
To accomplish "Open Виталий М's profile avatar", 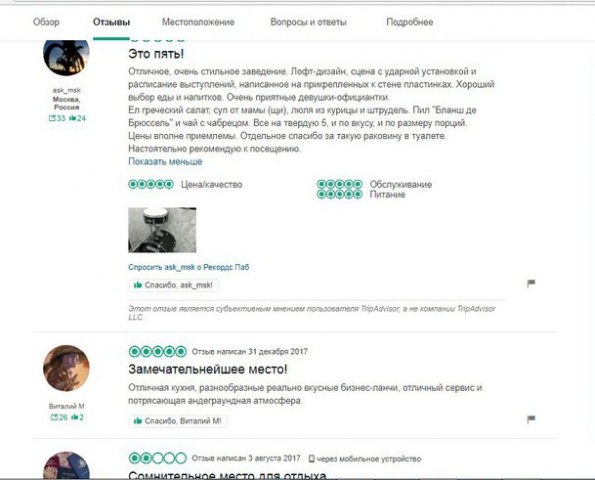I will click(66, 368).
